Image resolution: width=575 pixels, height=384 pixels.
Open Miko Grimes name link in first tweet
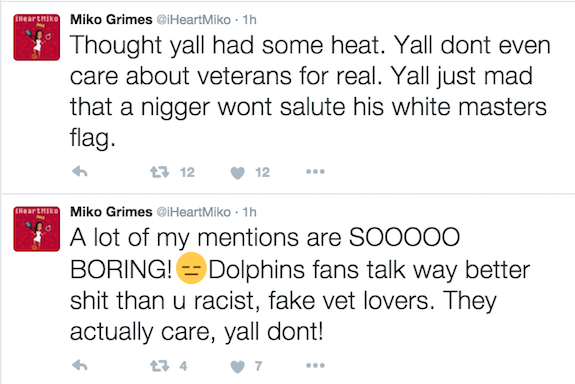pos(111,19)
